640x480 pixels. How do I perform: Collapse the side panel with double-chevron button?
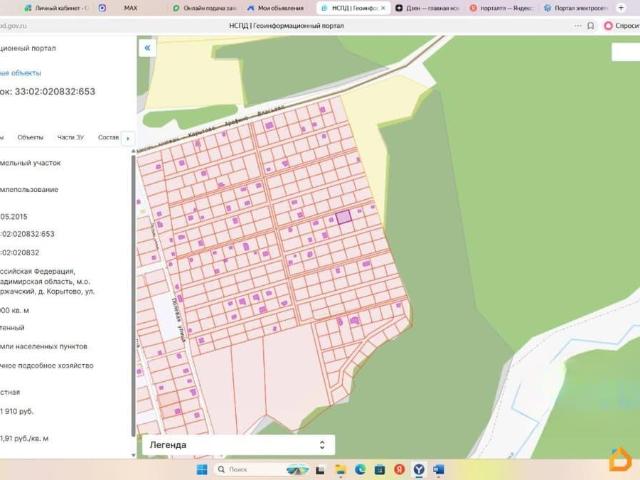[147, 48]
